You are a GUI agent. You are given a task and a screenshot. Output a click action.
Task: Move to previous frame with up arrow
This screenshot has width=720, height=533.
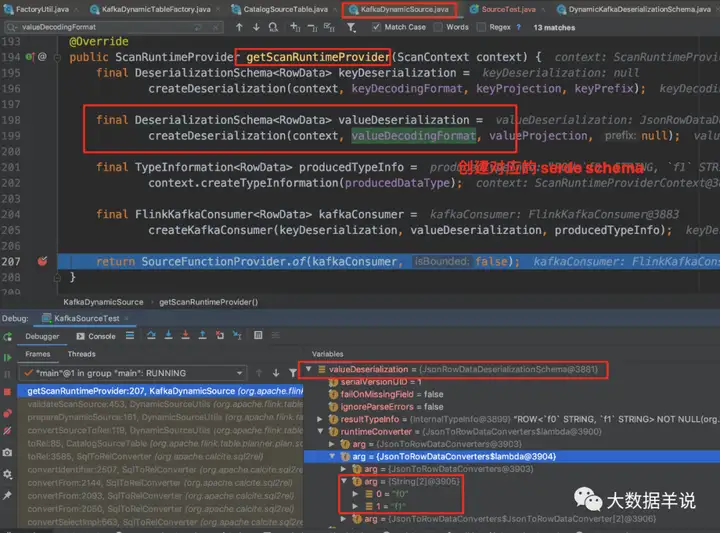(x=260, y=373)
